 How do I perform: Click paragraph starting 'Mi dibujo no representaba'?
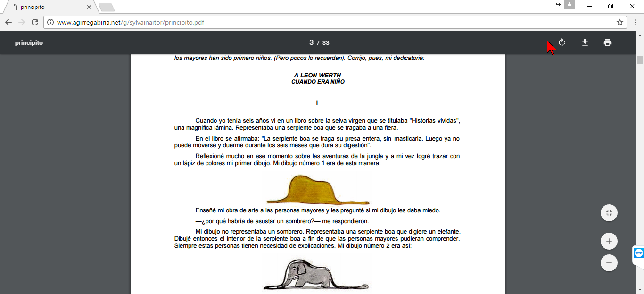click(317, 239)
